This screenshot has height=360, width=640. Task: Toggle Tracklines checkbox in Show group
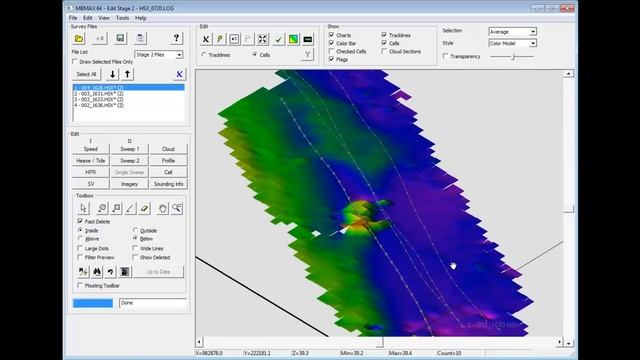[x=384, y=35]
